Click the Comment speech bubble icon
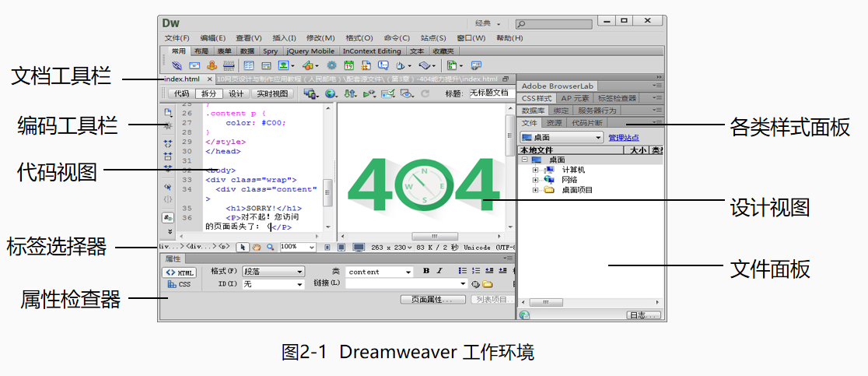Viewport: 868px width, 376px height. click(383, 65)
